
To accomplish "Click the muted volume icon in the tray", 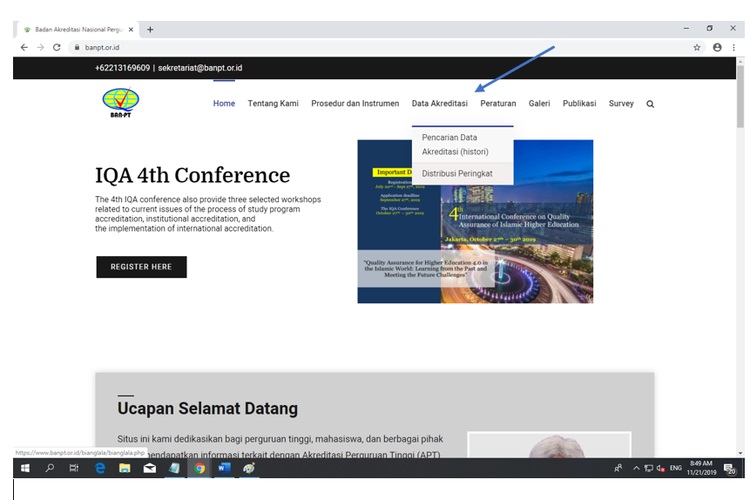I will point(661,468).
